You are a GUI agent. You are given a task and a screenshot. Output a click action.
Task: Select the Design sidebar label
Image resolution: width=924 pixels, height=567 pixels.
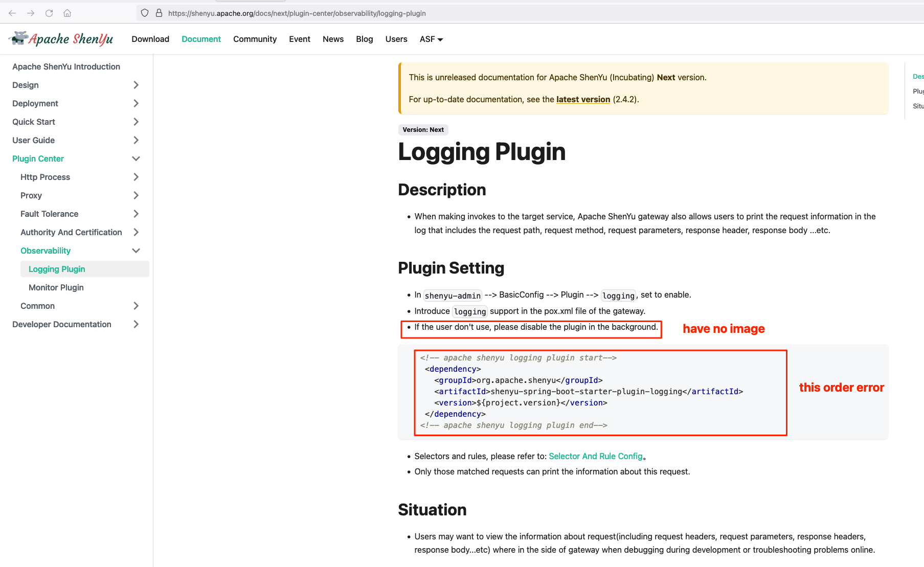(26, 85)
